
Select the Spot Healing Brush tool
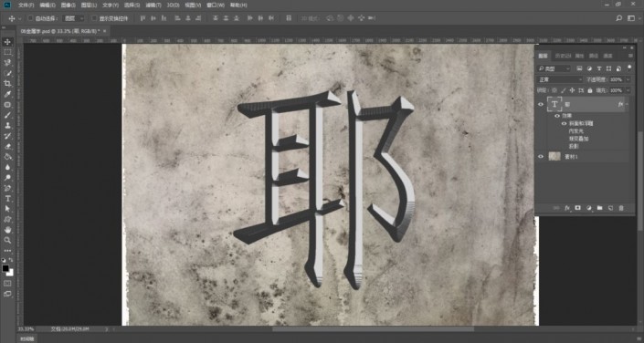[7, 105]
